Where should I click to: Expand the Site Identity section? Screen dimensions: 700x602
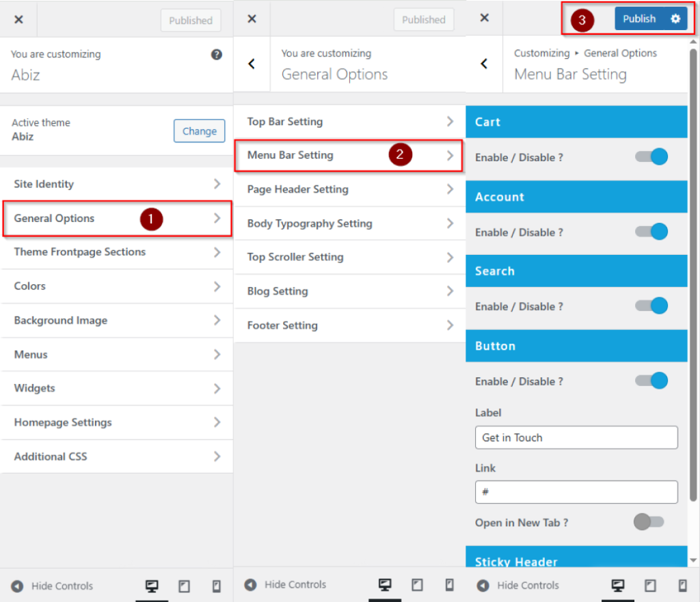click(x=117, y=184)
